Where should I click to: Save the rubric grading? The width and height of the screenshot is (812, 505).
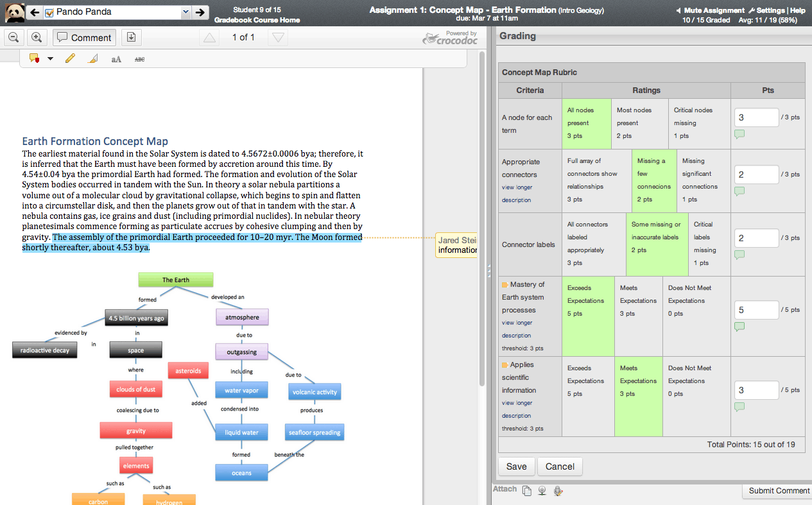click(516, 466)
